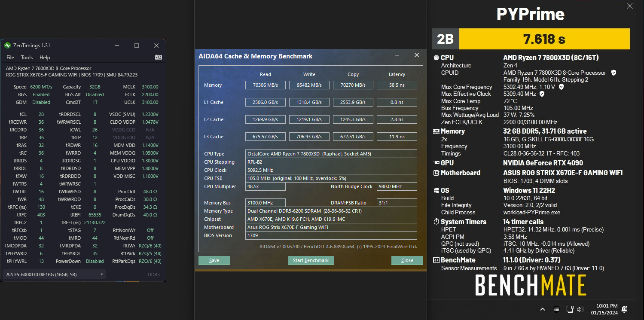Click tREFI value 65535

point(95,215)
